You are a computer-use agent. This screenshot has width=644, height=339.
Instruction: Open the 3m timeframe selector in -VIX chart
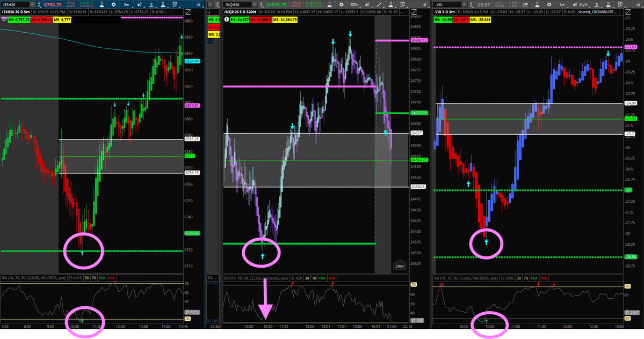click(x=562, y=4)
